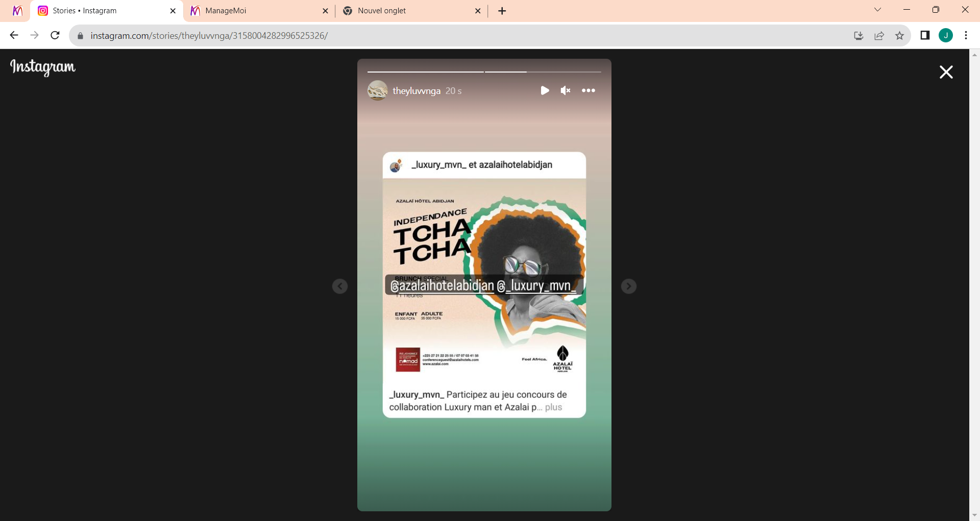
Task: Expand caption by clicking plus
Action: coord(553,407)
